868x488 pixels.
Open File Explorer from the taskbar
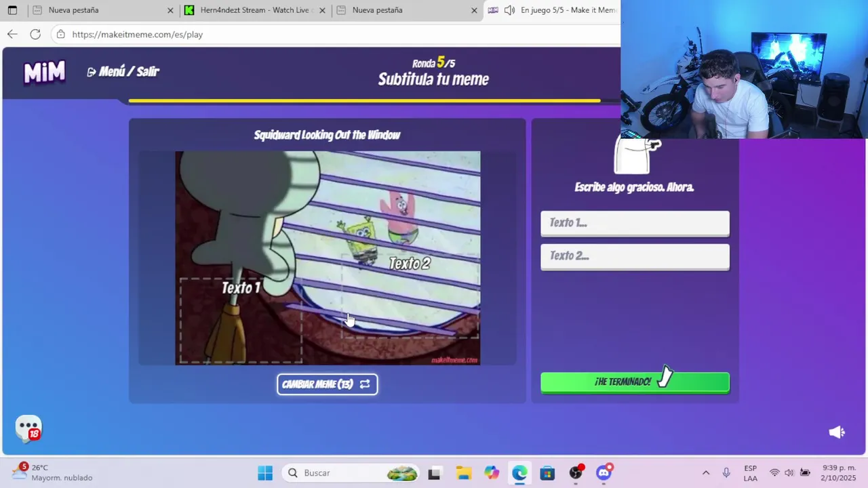(x=463, y=473)
